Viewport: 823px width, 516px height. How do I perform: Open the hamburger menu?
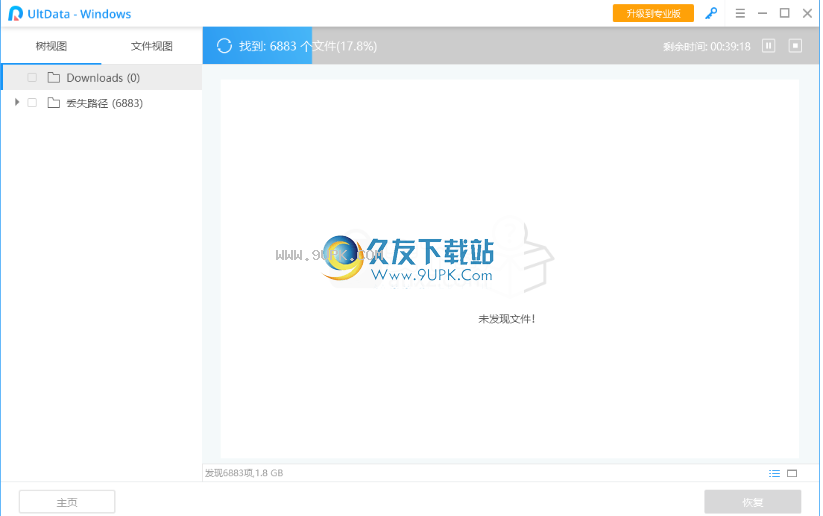tap(740, 13)
